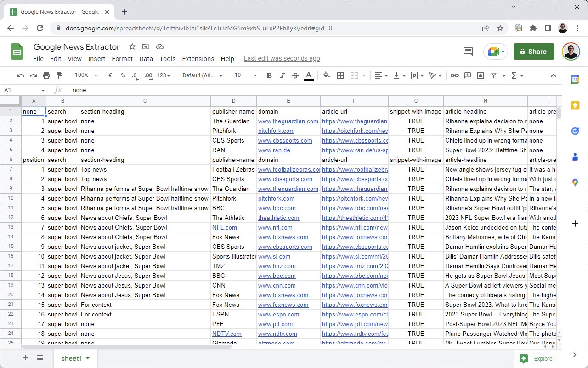Show all sheets list
The image size is (588, 368).
point(40,358)
